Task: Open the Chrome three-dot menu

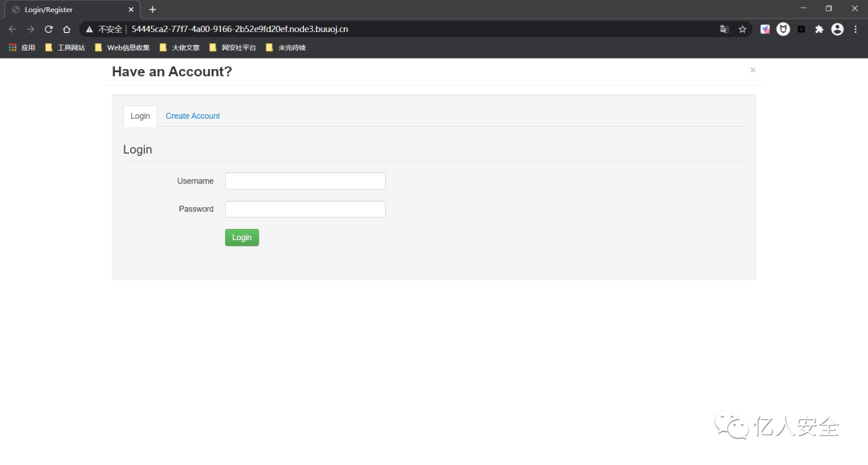Action: (x=855, y=29)
